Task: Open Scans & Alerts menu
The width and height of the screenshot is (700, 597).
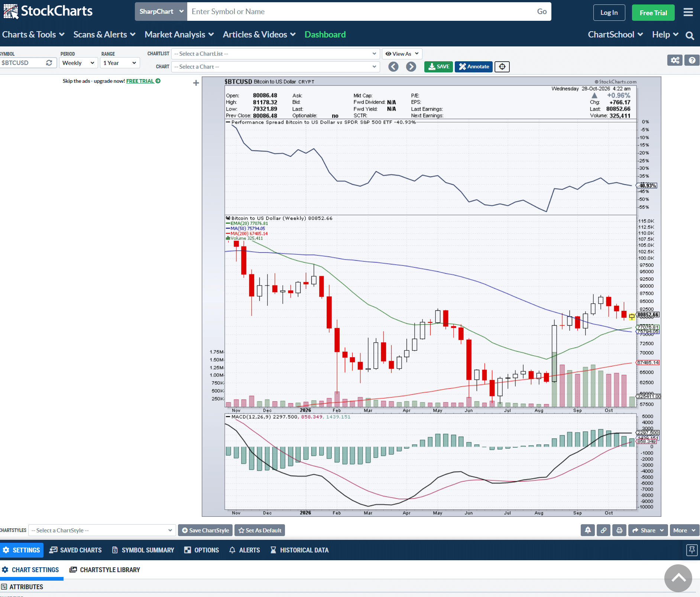Action: pos(104,35)
